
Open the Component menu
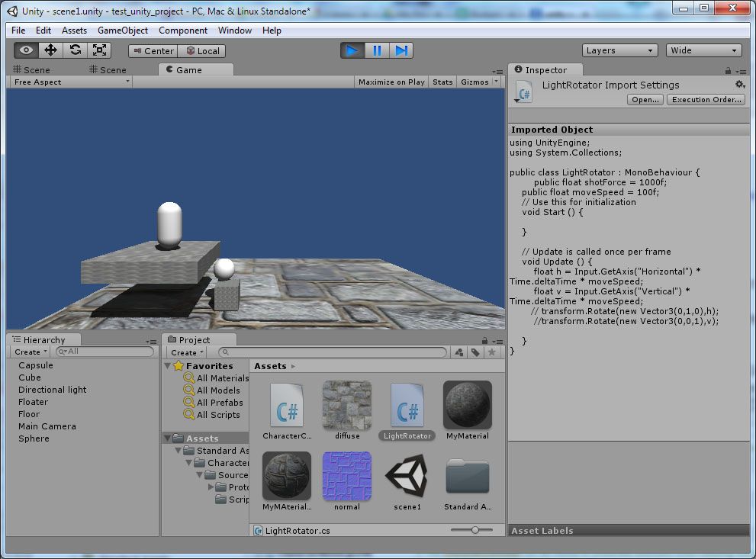pos(183,31)
